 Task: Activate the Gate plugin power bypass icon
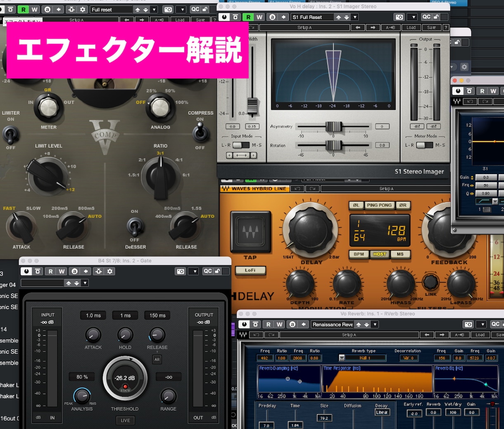pyautogui.click(x=26, y=271)
